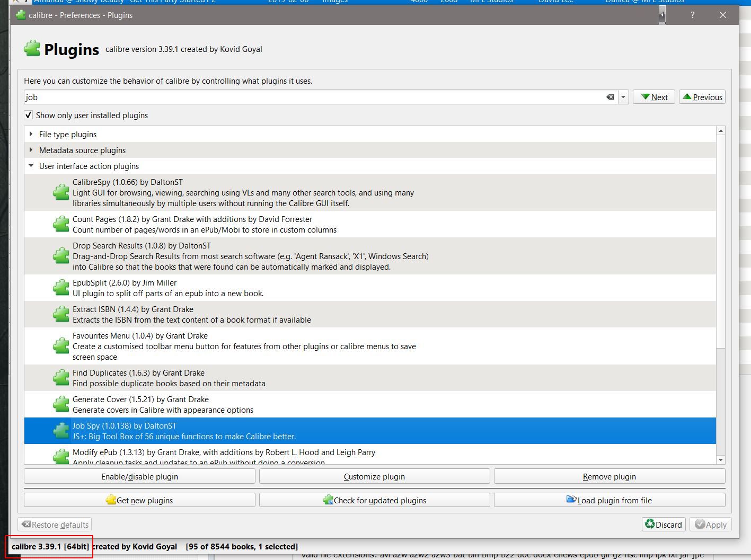Toggle Show only user installed plugins checkbox
The height and width of the screenshot is (560, 751).
coord(29,115)
